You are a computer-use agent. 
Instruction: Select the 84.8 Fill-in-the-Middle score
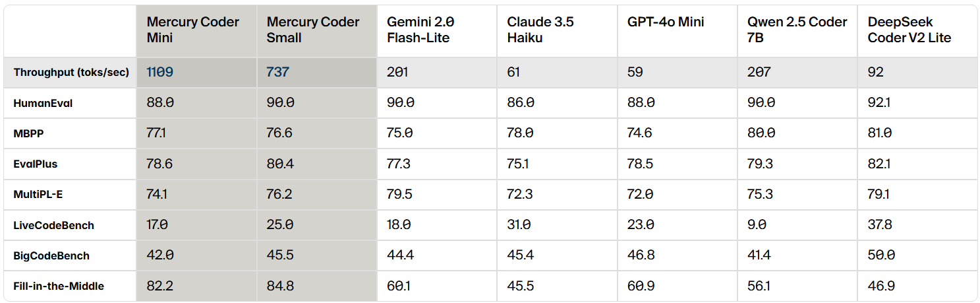pos(280,286)
